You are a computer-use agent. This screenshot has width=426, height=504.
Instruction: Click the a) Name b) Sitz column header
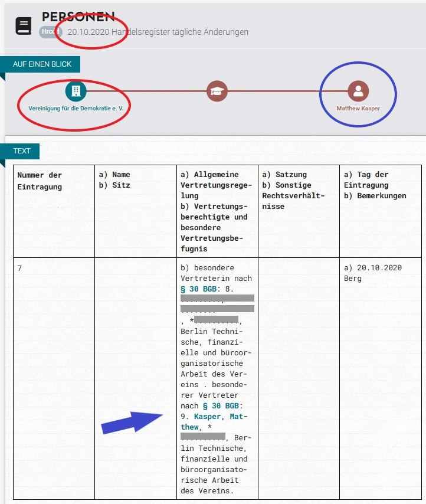point(136,211)
